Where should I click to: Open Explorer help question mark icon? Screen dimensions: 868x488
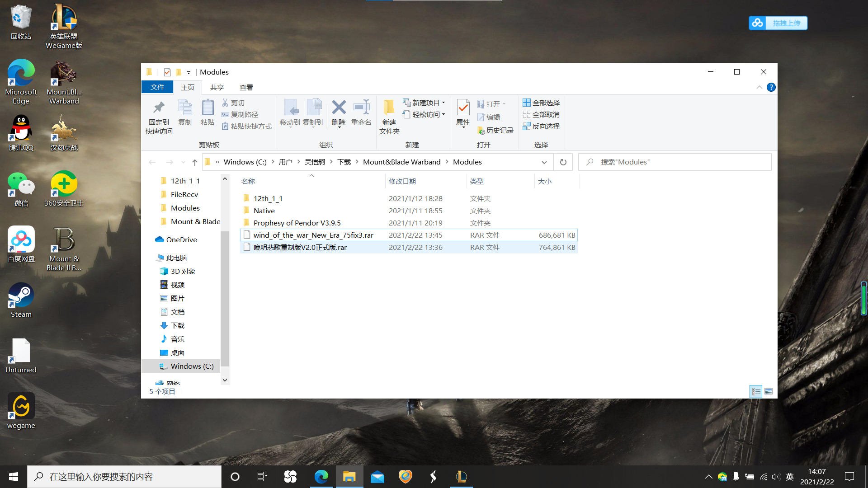point(771,87)
